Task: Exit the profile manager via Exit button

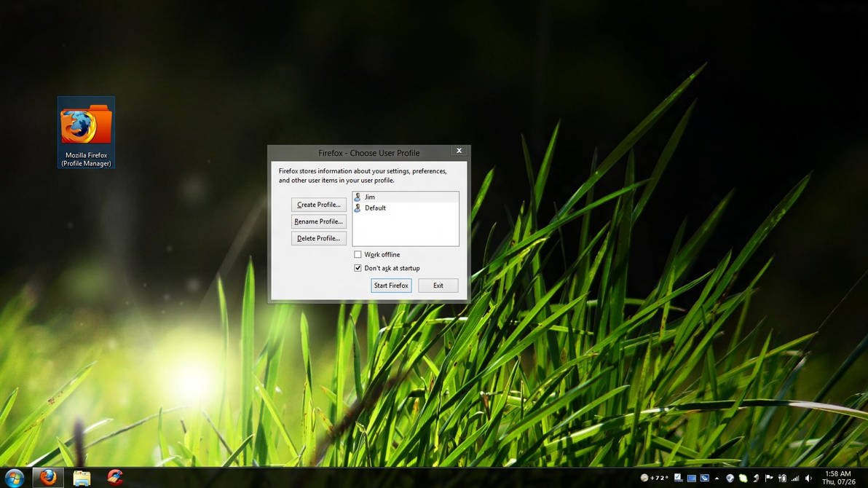Action: tap(438, 286)
